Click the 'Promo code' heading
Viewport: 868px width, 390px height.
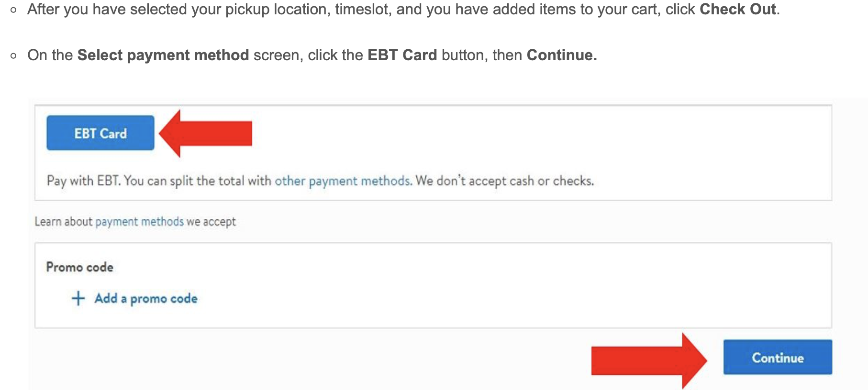point(80,267)
